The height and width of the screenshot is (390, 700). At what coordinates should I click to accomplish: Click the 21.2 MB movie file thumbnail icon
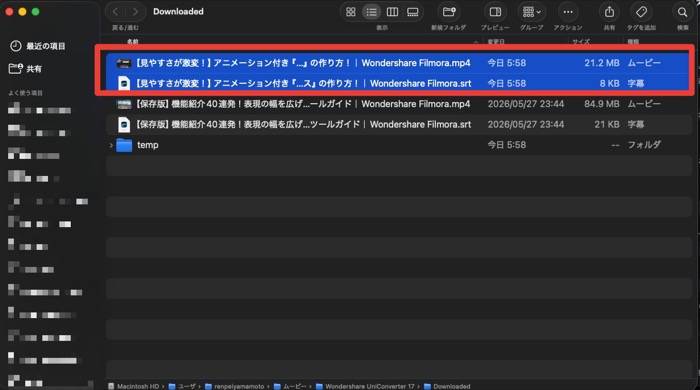click(x=124, y=63)
